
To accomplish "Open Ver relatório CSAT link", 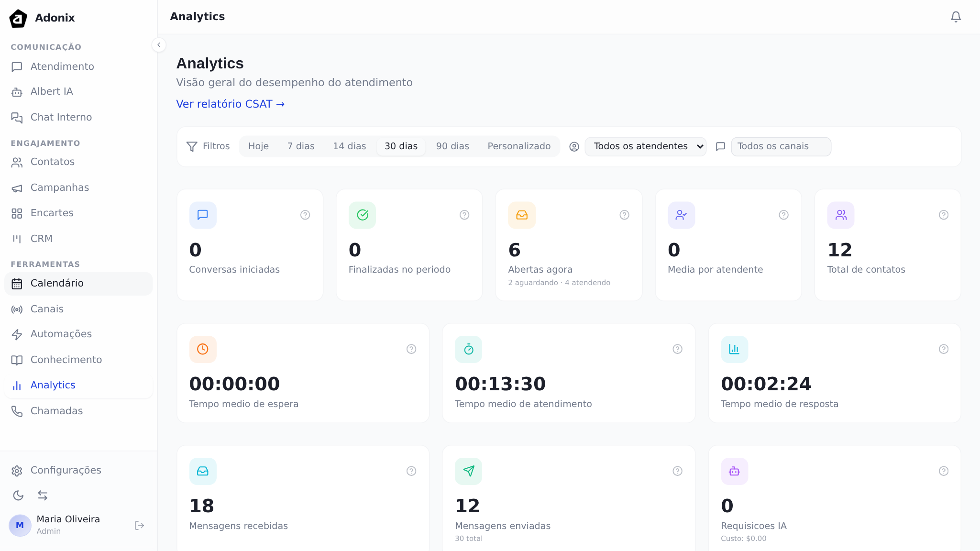I will [230, 104].
